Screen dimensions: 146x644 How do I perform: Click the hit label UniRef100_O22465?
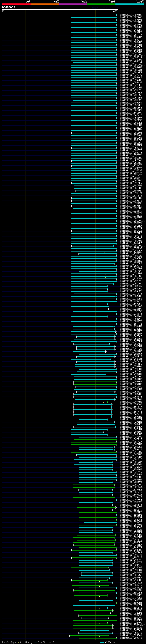(x=131, y=17)
